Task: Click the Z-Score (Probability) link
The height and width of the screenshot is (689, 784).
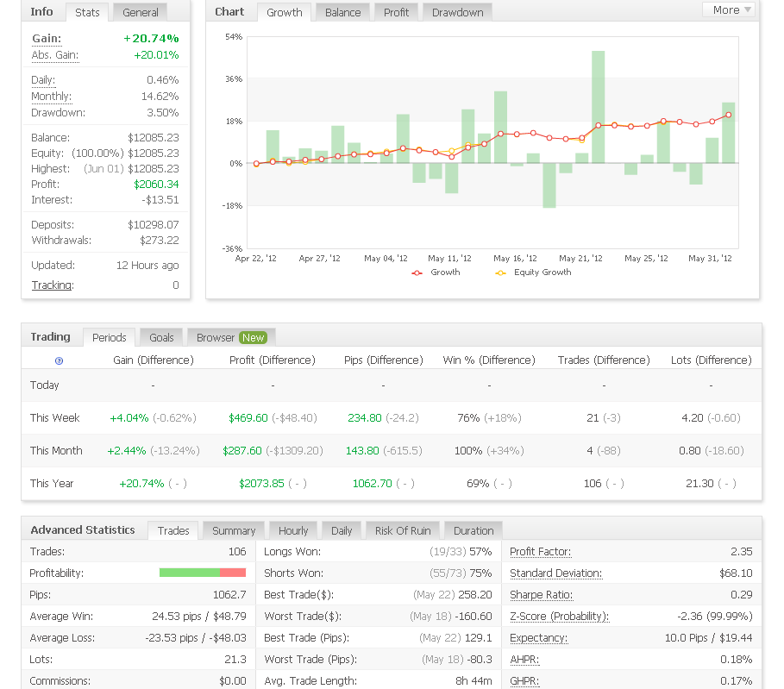Action: point(559,617)
